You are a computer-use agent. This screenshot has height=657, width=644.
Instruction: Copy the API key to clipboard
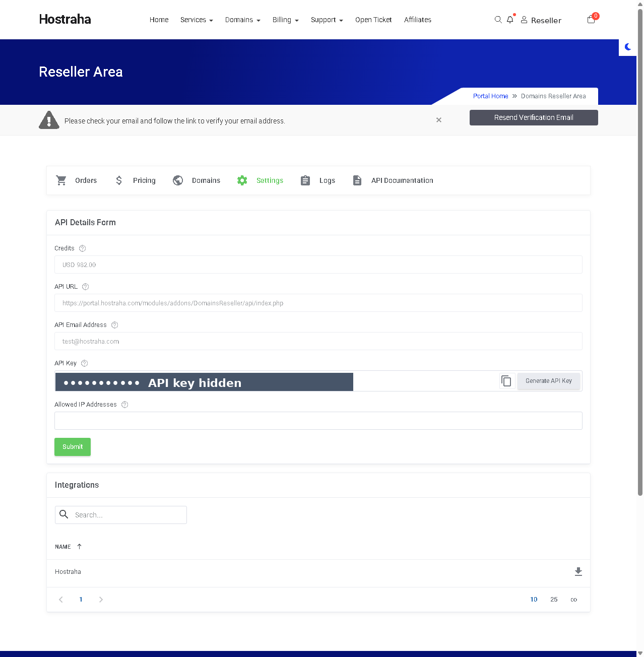click(506, 381)
